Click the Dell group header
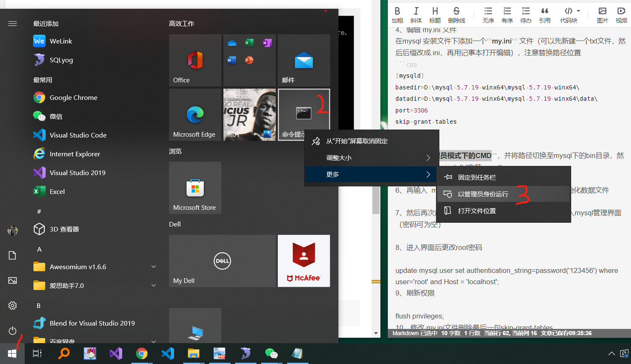 click(x=175, y=224)
